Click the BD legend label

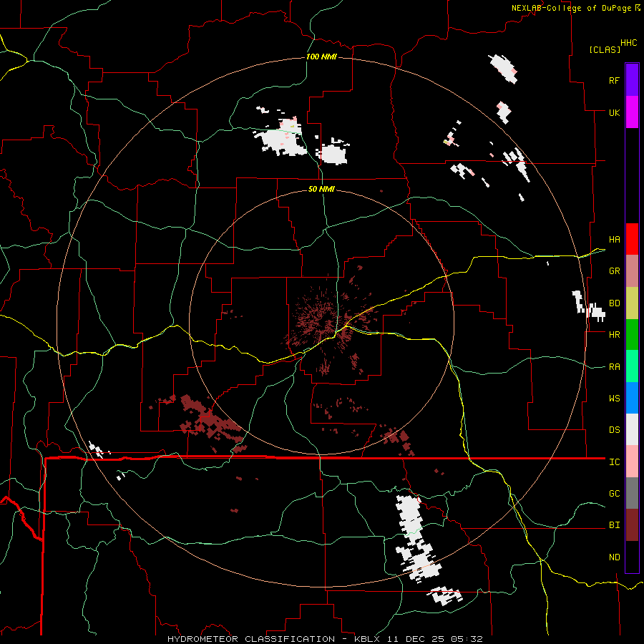pos(615,303)
